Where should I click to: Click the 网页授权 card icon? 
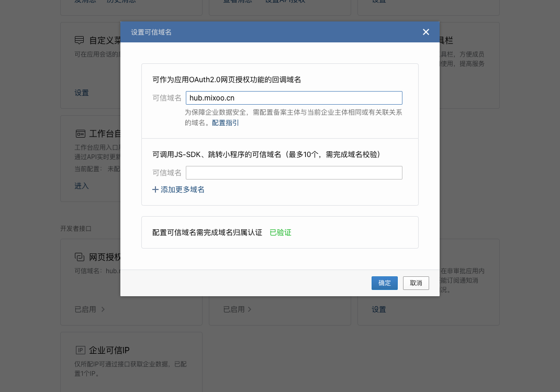click(79, 257)
